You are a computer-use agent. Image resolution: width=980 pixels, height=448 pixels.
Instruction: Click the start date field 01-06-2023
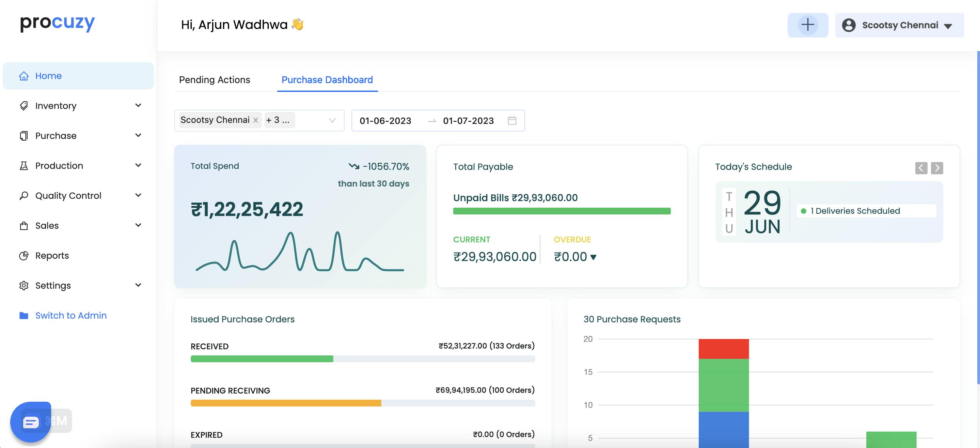[x=385, y=121]
